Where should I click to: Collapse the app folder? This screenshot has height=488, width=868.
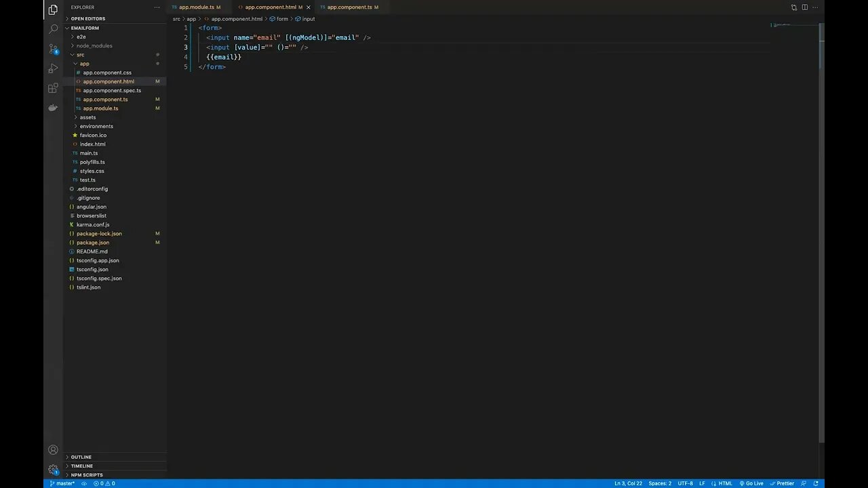tap(115, 64)
